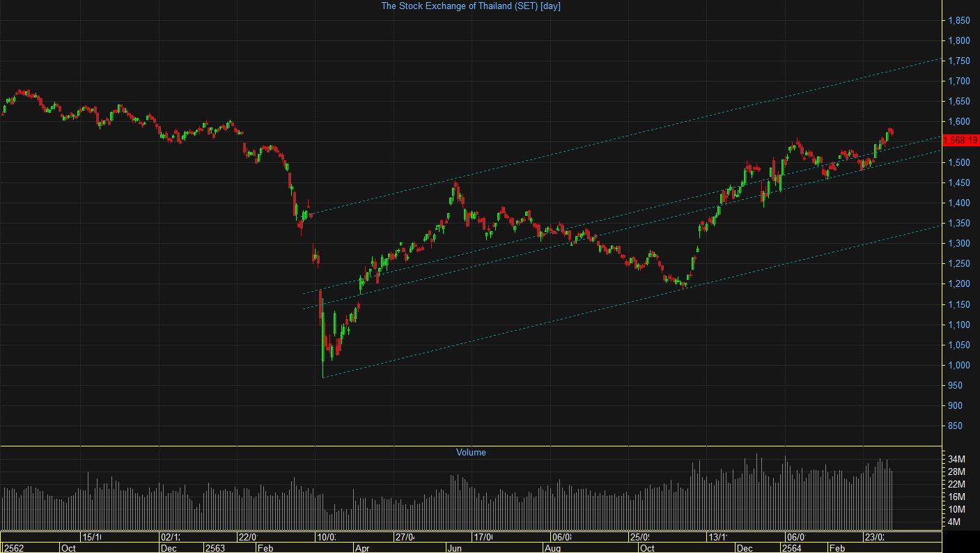Select the 23/0 date axis label
This screenshot has height=553, width=980.
coord(875,538)
